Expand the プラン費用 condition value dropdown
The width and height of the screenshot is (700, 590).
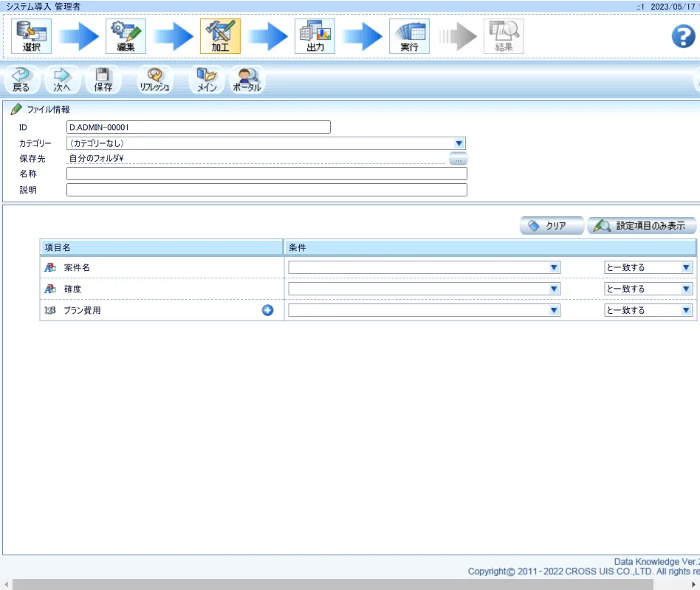(x=554, y=310)
